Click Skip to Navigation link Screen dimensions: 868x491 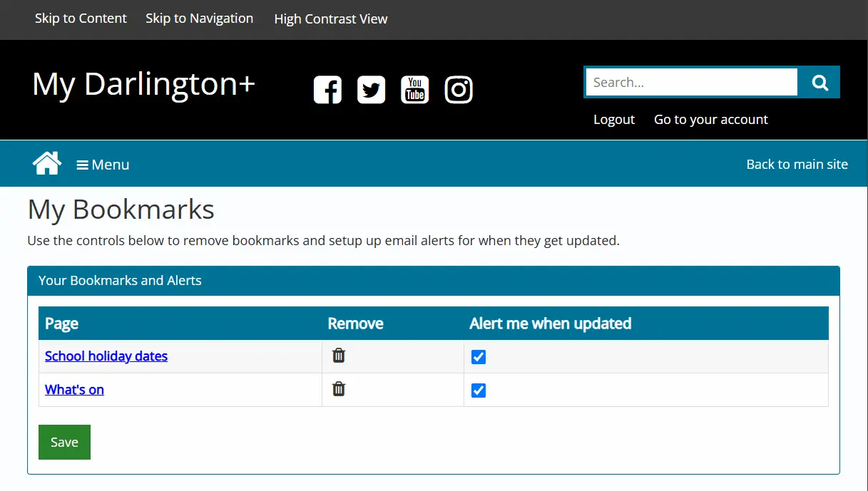(x=200, y=19)
